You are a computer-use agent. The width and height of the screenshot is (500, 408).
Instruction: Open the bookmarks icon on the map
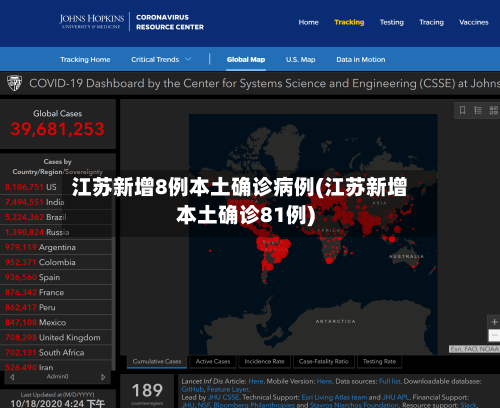[462, 110]
